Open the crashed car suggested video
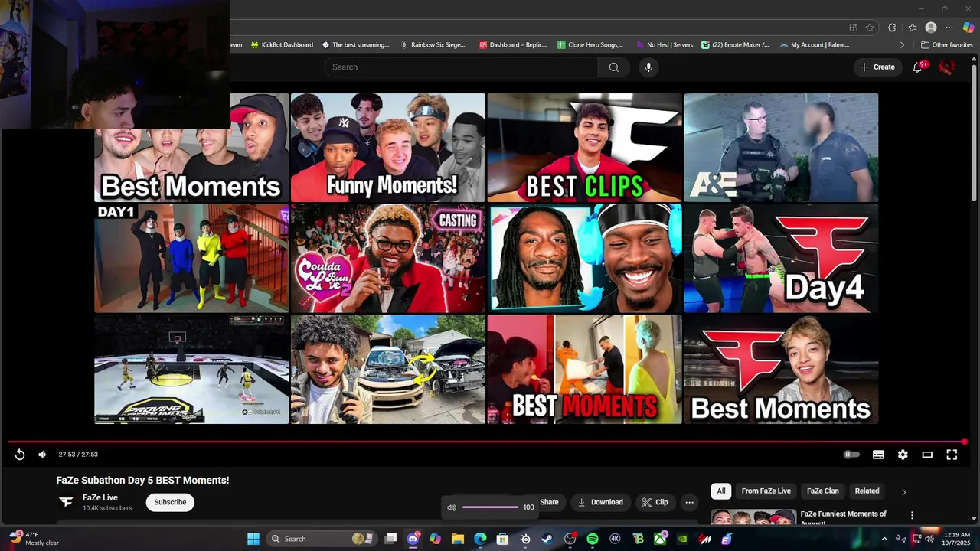The height and width of the screenshot is (551, 980). 388,370
